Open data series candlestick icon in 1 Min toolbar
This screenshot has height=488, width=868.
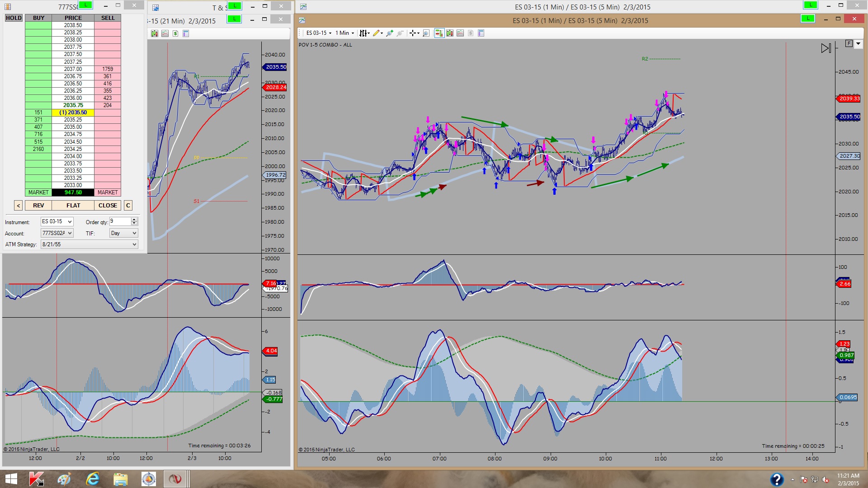point(450,33)
